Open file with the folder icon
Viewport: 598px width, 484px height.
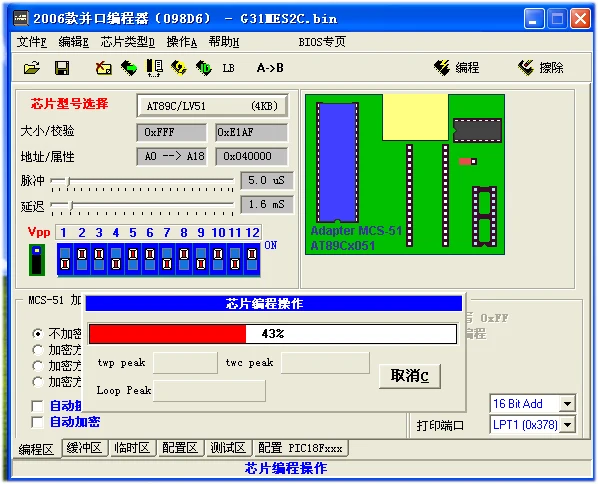[32, 68]
